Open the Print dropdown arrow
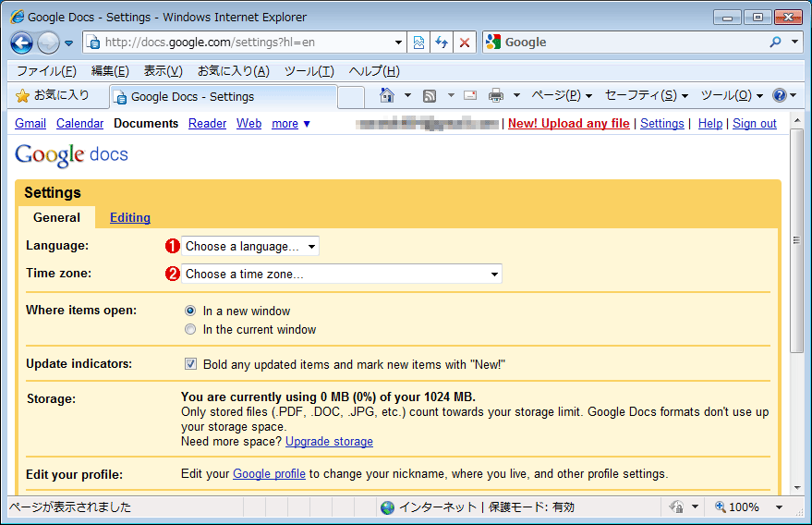This screenshot has width=812, height=525. pyautogui.click(x=516, y=95)
